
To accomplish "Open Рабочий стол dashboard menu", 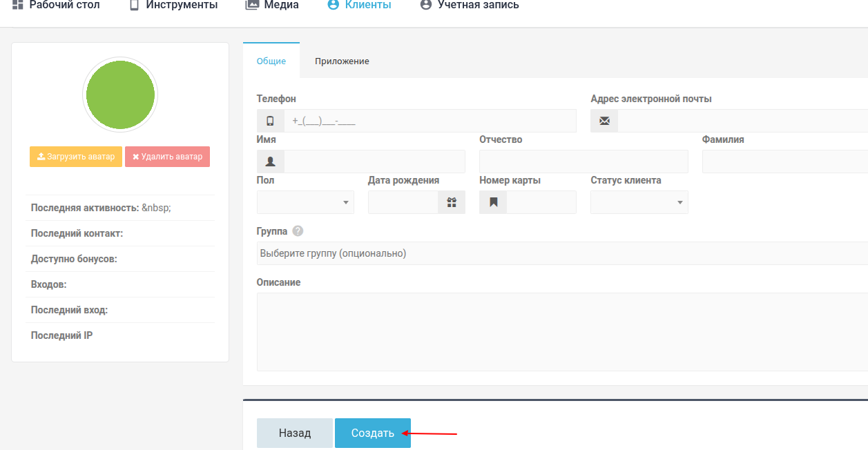I will 56,5.
